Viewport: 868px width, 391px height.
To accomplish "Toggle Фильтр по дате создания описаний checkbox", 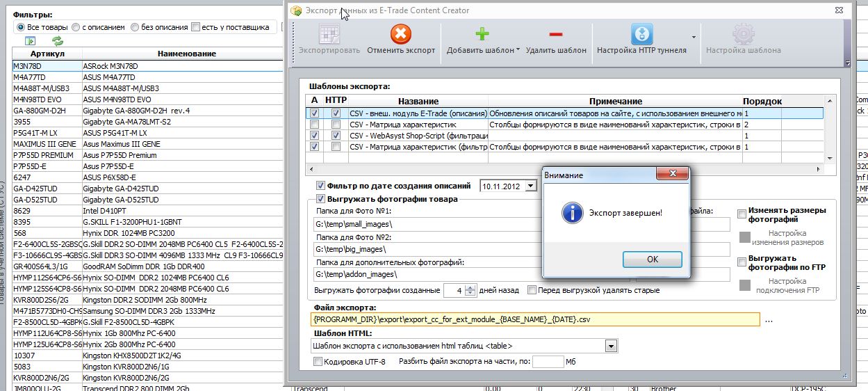I will click(320, 186).
